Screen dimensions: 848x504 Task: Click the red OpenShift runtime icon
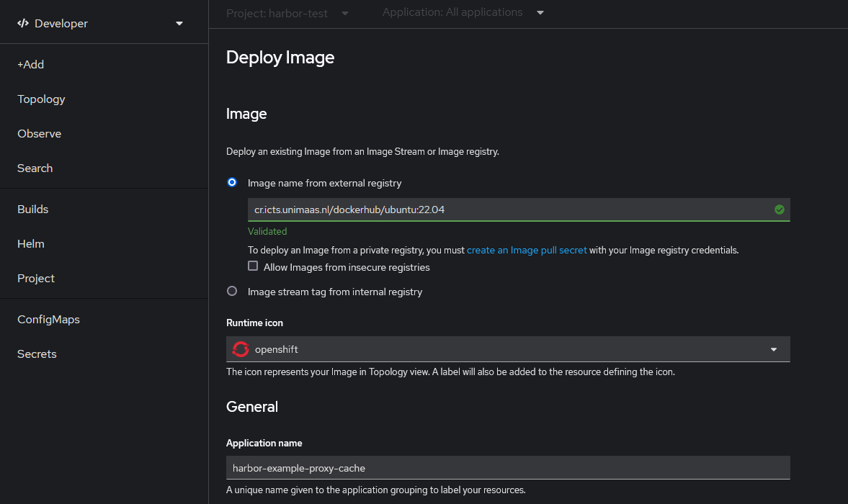pos(241,349)
